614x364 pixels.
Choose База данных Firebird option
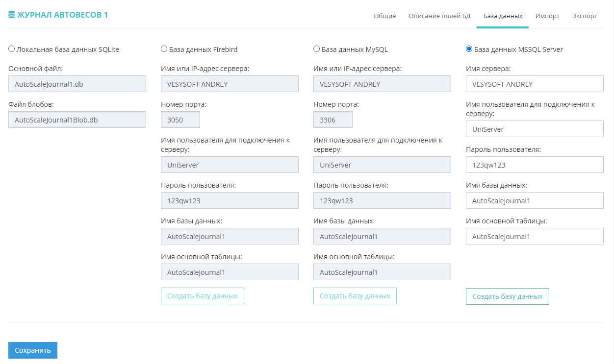(x=164, y=49)
